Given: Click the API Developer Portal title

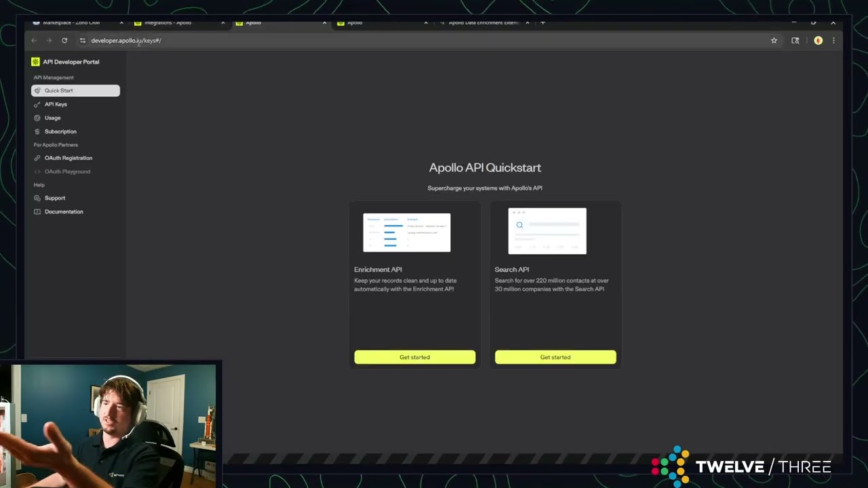Looking at the screenshot, I should (71, 62).
